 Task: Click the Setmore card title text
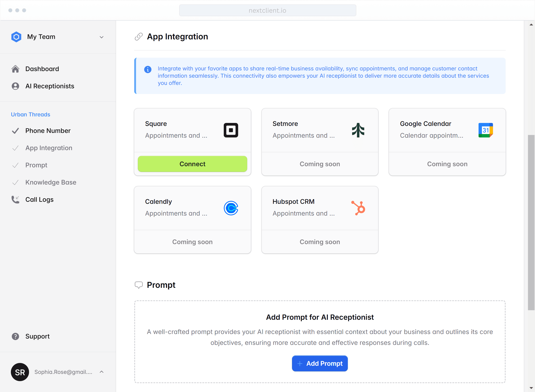pyautogui.click(x=285, y=124)
